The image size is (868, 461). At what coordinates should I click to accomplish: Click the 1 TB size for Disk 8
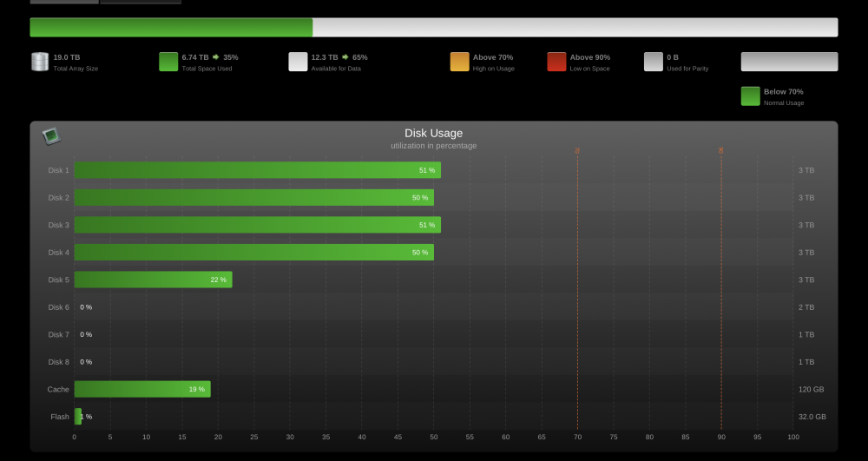806,362
